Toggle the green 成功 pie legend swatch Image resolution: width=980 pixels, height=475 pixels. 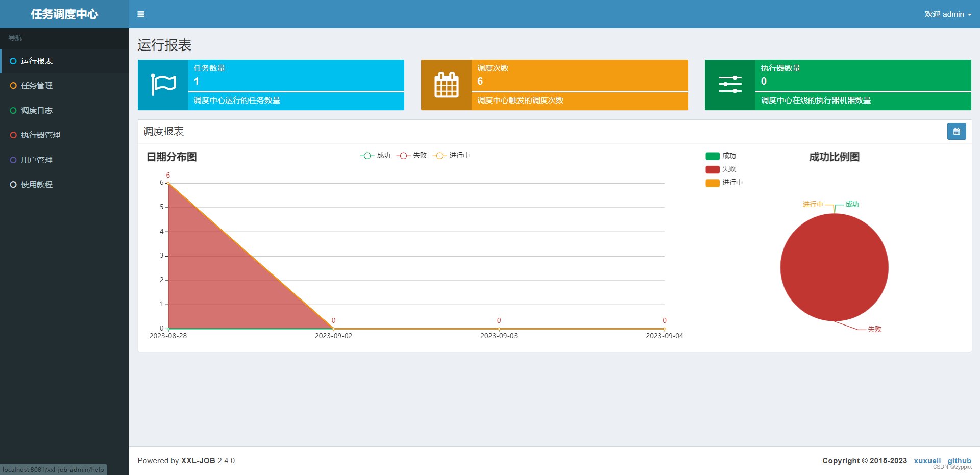tap(713, 156)
